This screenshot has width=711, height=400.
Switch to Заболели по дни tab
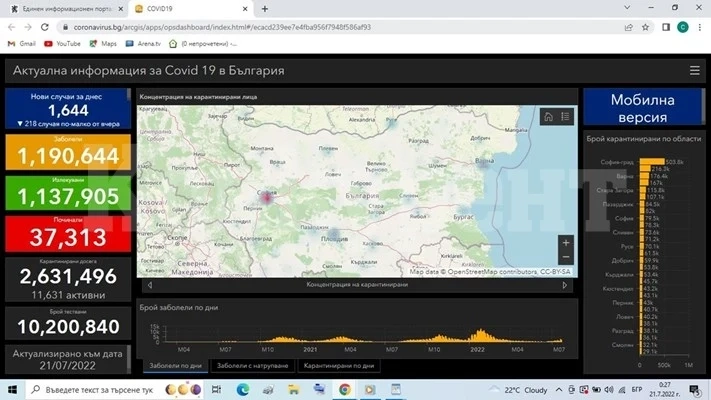point(175,366)
